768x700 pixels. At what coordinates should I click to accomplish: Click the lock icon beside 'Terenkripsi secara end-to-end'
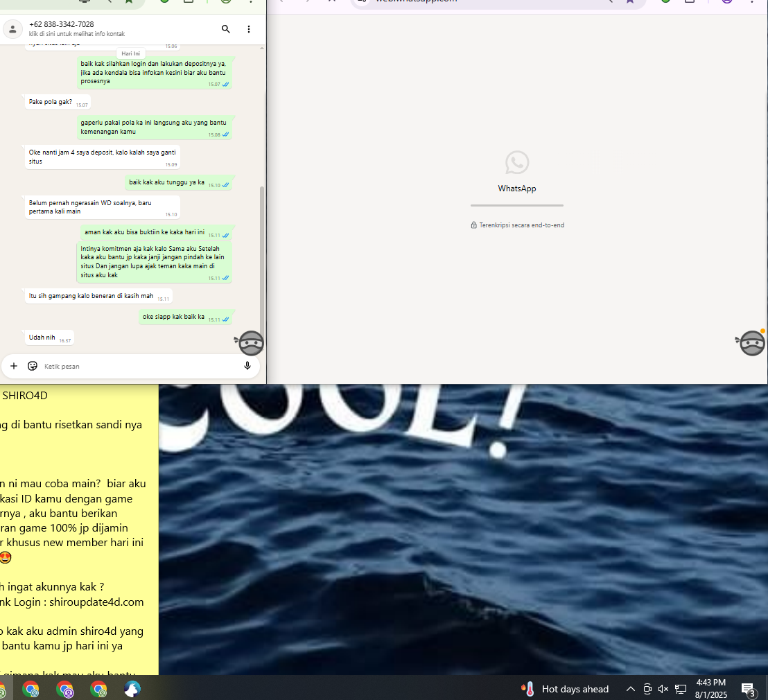click(473, 225)
